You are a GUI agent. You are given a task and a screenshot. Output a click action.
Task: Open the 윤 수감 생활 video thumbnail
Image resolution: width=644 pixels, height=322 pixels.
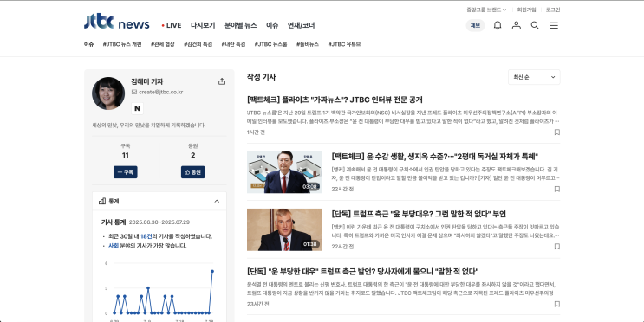pyautogui.click(x=284, y=172)
